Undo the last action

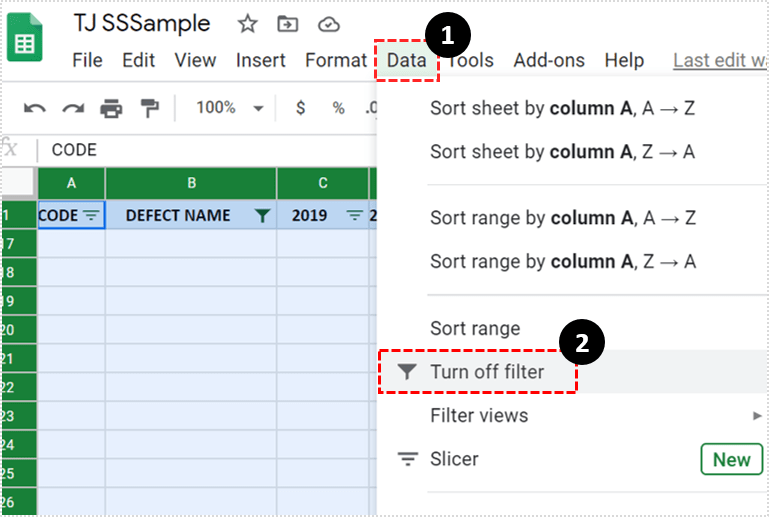pyautogui.click(x=35, y=108)
